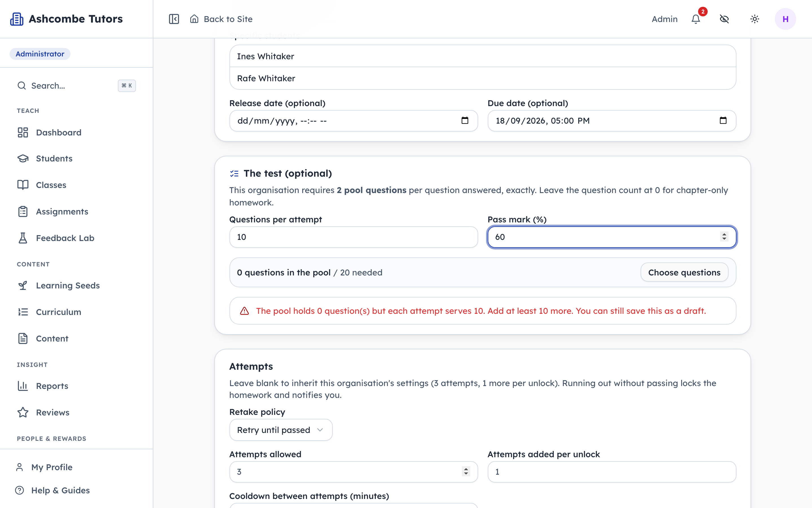Select student Ines Whitaker
The height and width of the screenshot is (508, 812).
(482, 56)
